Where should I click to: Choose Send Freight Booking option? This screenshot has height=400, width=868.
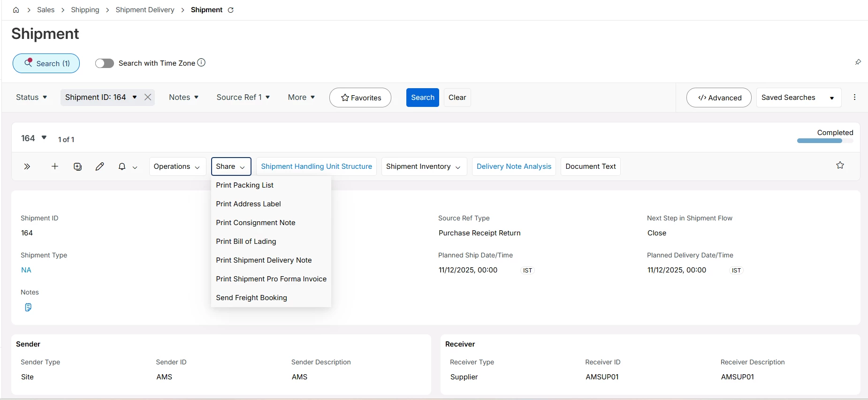(x=251, y=298)
